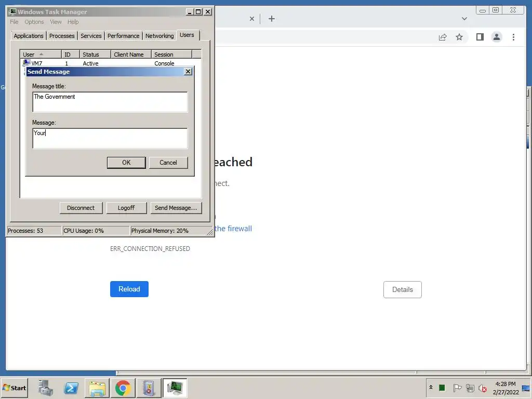The height and width of the screenshot is (399, 532).
Task: Open Chrome tab search dropdown
Action: (x=464, y=19)
